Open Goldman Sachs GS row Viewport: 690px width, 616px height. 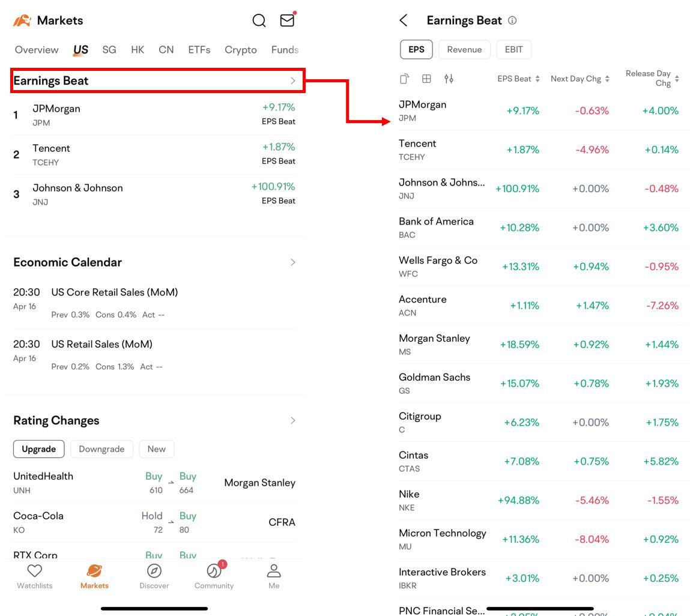540,383
